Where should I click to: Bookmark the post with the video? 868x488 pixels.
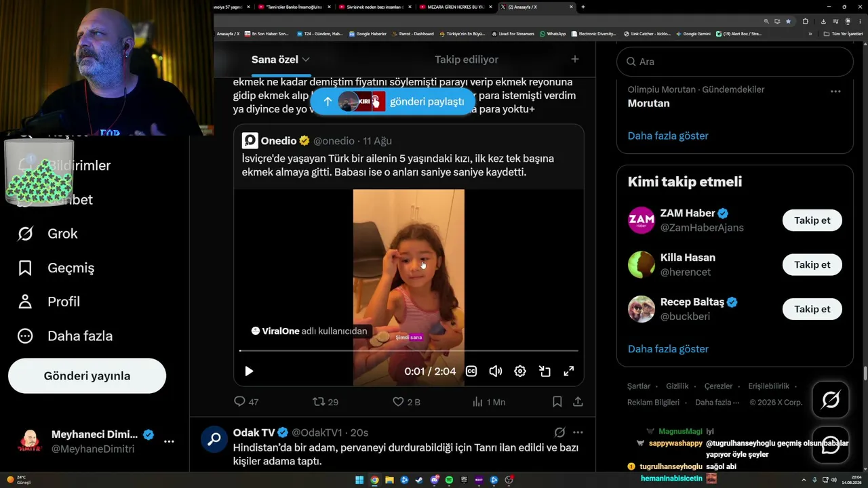coord(557,402)
